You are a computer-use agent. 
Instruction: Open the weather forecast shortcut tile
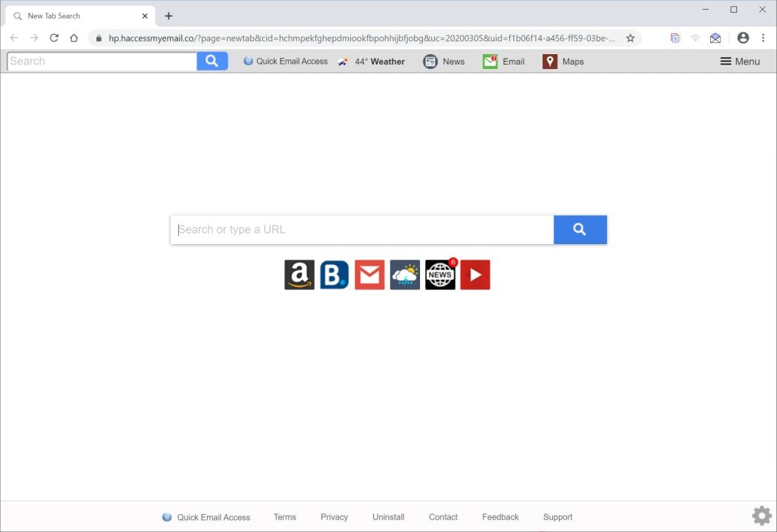point(405,275)
